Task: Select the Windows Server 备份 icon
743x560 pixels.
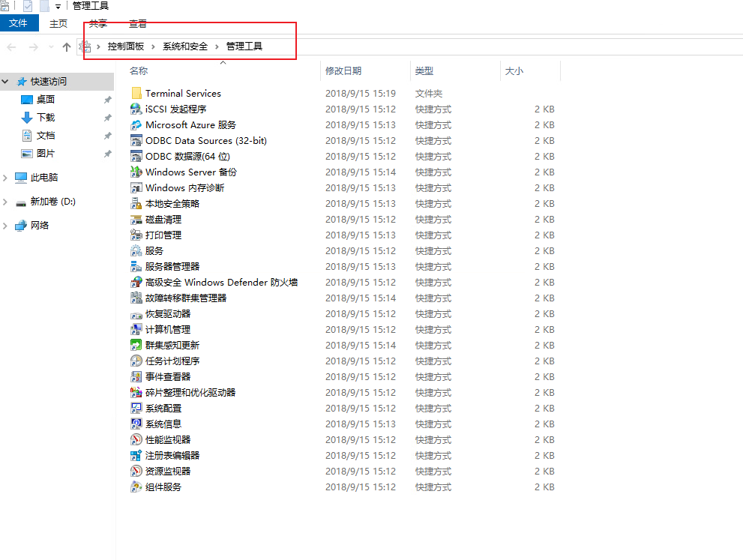Action: coord(136,172)
